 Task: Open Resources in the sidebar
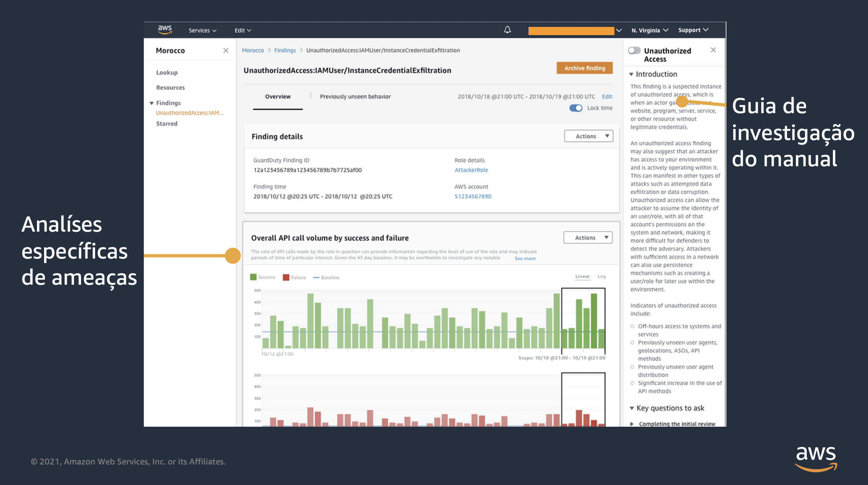point(170,88)
